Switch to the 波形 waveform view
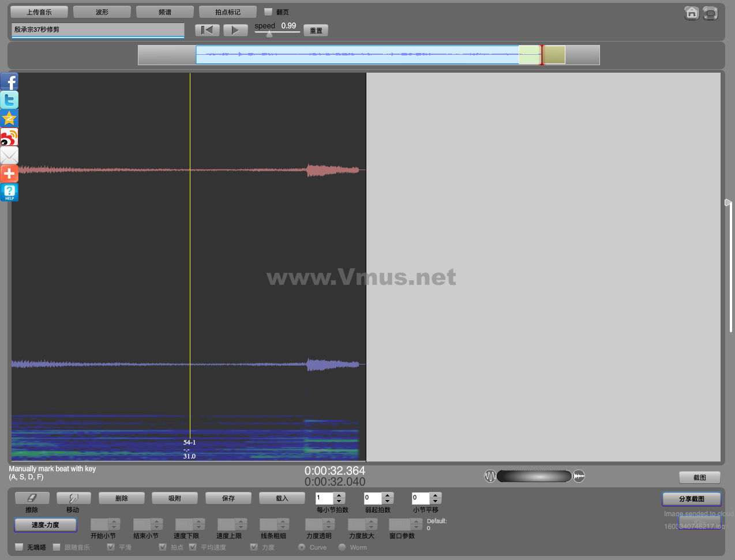The image size is (735, 560). (x=102, y=12)
